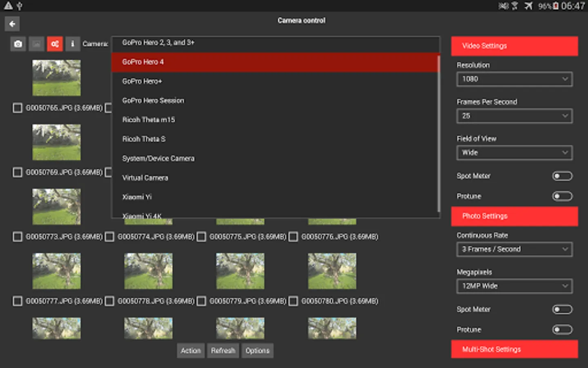Viewport: 588px width, 368px height.
Task: Select Ricoh Theta S
Action: (276, 139)
